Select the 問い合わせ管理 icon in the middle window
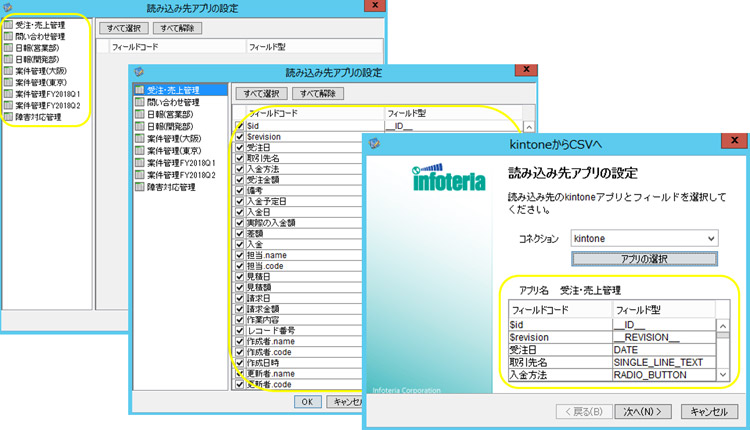The height and width of the screenshot is (430, 750). point(139,101)
